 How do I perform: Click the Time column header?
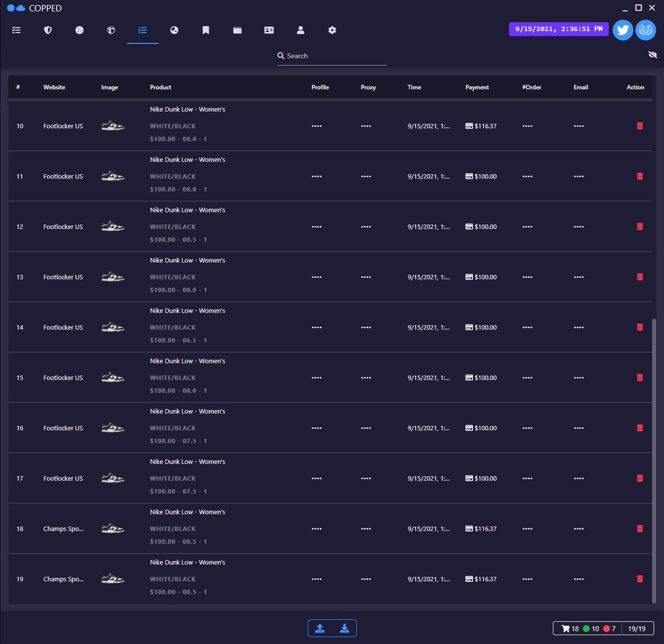[x=414, y=87]
